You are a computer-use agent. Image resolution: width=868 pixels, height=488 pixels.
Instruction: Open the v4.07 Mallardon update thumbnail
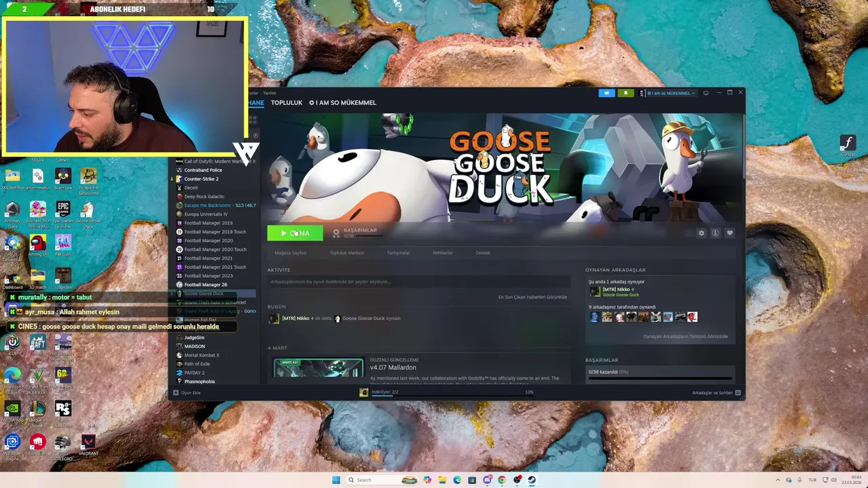pos(318,368)
